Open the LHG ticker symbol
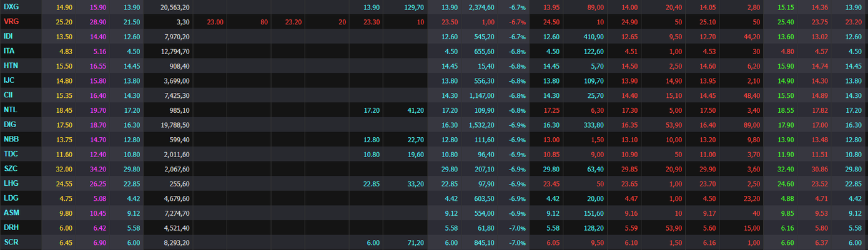This screenshot has height=250, width=868. coord(11,183)
